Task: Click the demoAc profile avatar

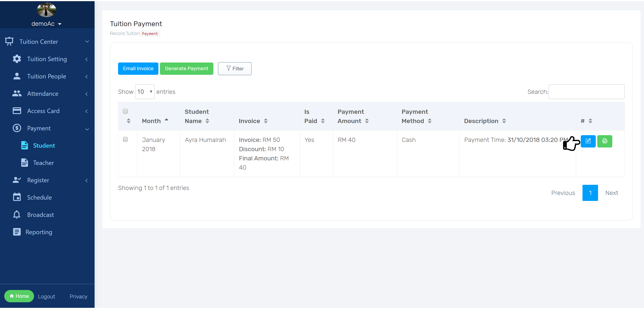Action: pyautogui.click(x=47, y=10)
